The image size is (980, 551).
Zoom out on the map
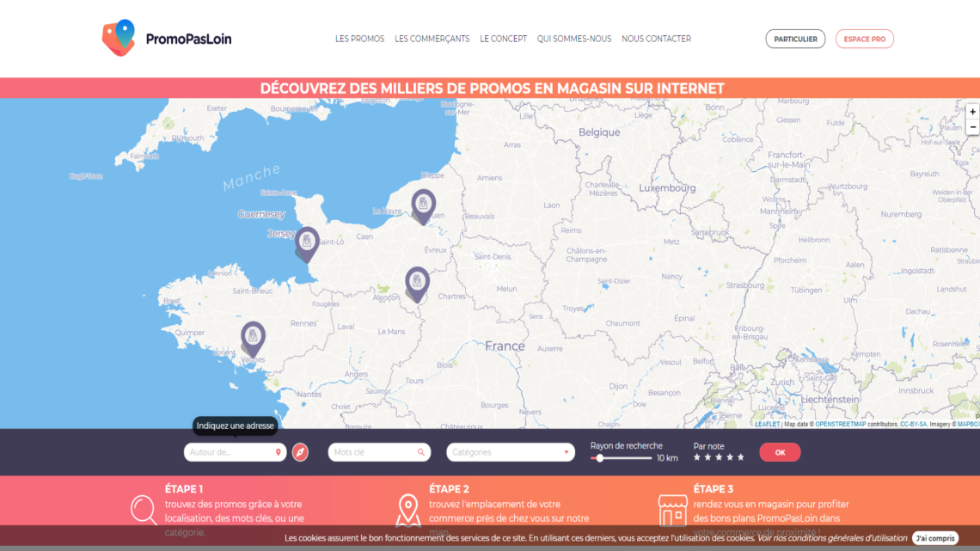click(x=972, y=127)
